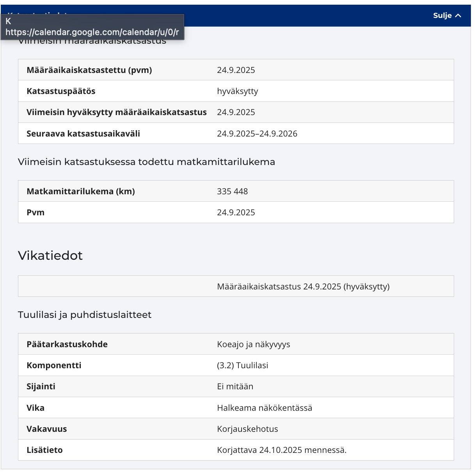Click the Sijainti row label
476x472 pixels.
[x=41, y=387]
